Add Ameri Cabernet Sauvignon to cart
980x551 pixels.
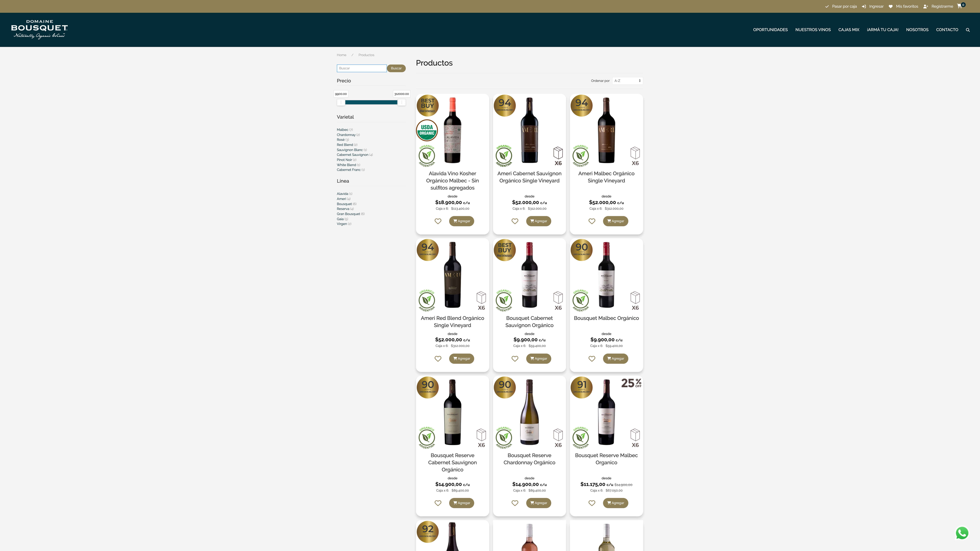538,221
